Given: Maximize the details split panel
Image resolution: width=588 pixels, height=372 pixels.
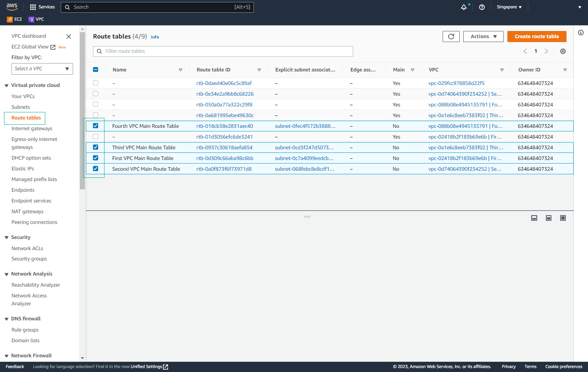Looking at the screenshot, I should [x=563, y=218].
